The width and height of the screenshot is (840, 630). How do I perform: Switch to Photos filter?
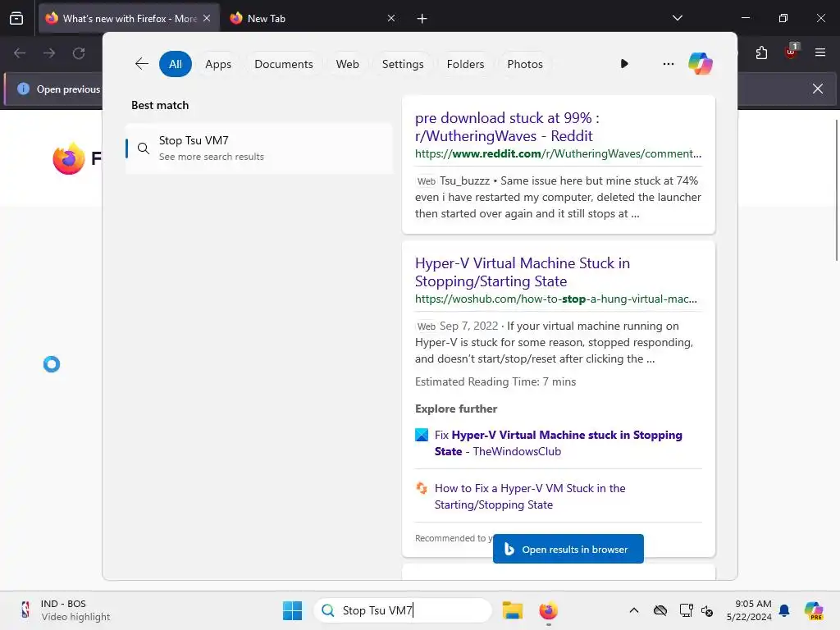[x=524, y=64]
